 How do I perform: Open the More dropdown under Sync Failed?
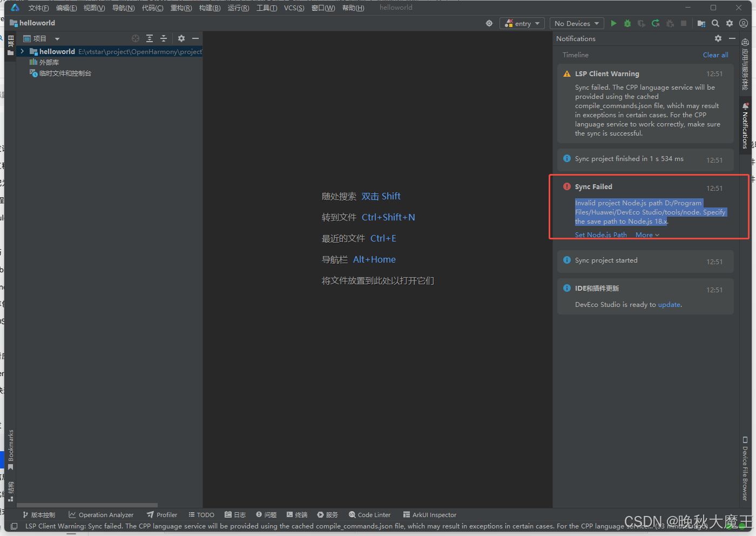646,234
